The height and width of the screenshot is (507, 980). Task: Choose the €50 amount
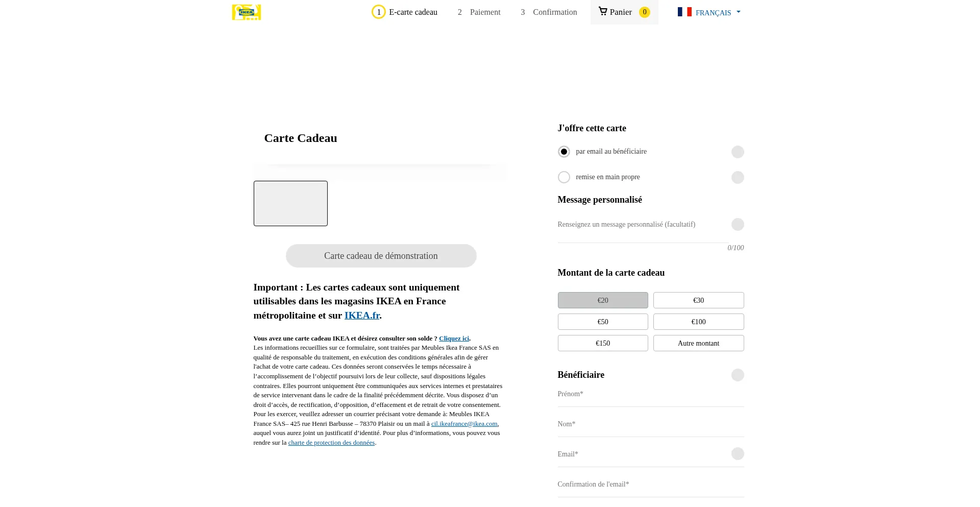[603, 322]
